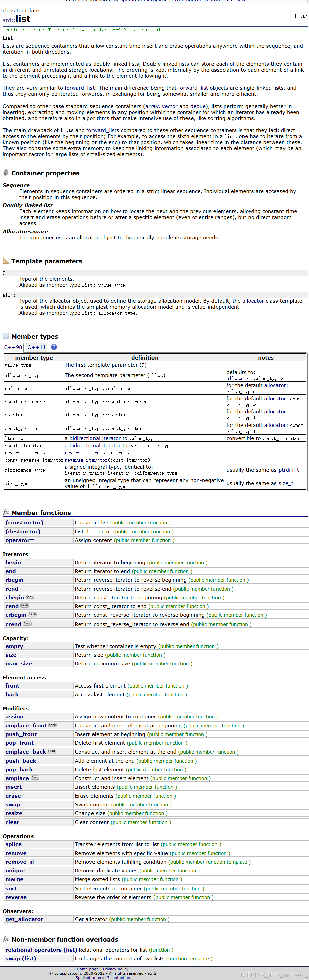Open the cbegin function link

click(15, 597)
